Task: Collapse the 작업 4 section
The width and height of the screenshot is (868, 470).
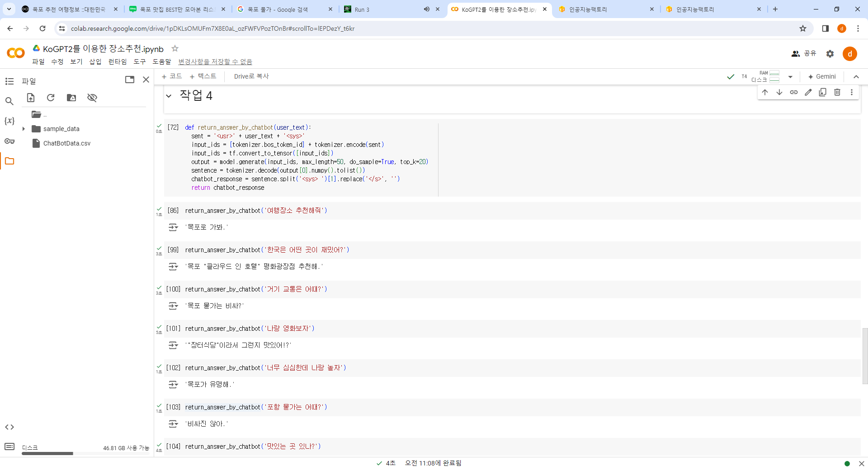Action: click(x=169, y=96)
